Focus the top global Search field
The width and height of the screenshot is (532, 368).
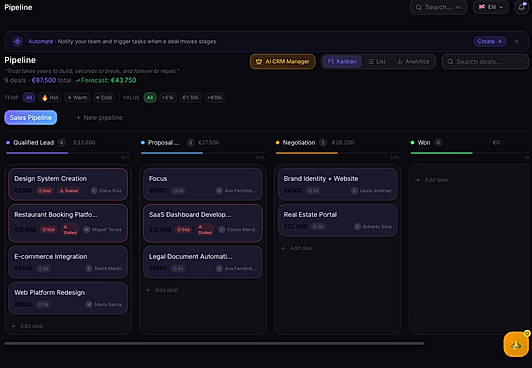coord(438,7)
